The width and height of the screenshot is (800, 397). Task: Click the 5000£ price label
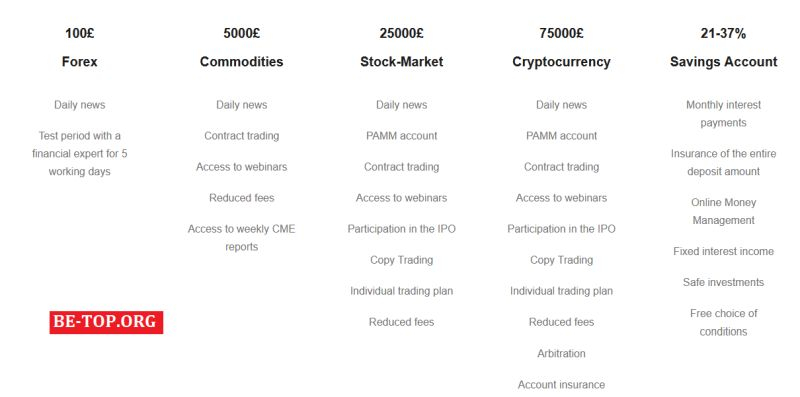pos(241,34)
